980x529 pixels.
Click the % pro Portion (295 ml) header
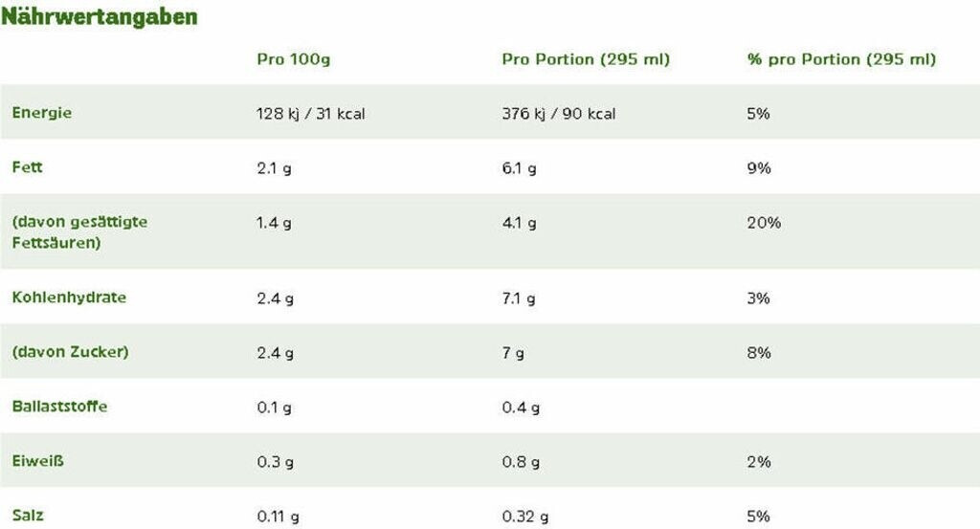[x=841, y=59]
